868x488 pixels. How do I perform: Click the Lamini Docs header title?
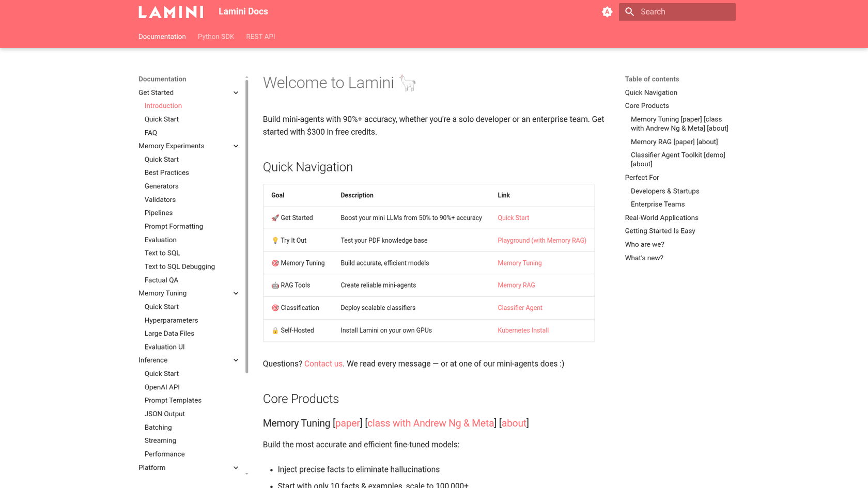(243, 12)
